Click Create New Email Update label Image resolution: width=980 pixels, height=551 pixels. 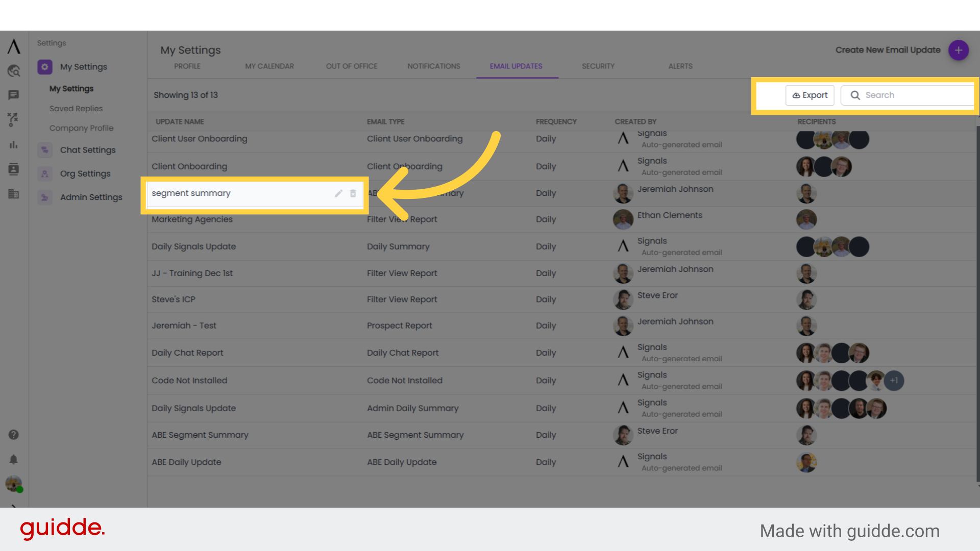(888, 50)
